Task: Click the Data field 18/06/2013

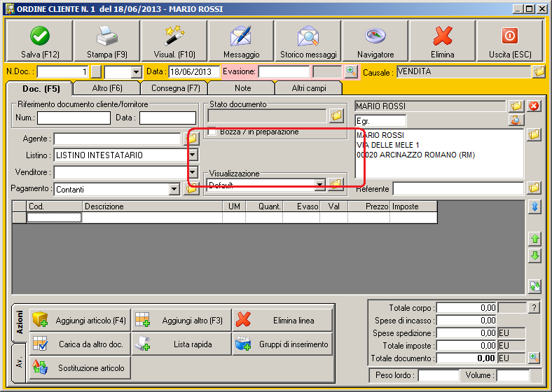Action: coord(194,72)
